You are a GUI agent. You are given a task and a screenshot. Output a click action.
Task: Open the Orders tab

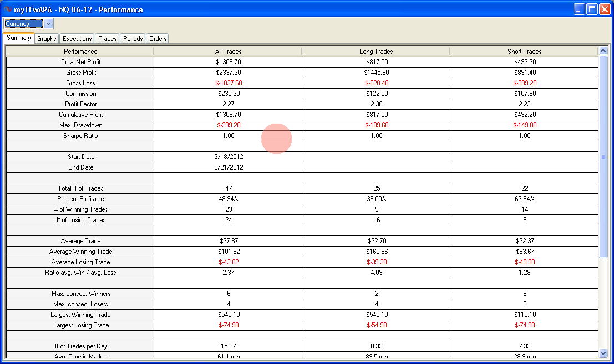coord(158,39)
